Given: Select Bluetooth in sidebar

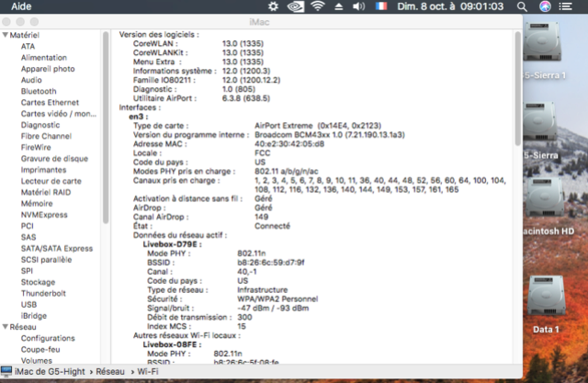Looking at the screenshot, I should pyautogui.click(x=39, y=91).
